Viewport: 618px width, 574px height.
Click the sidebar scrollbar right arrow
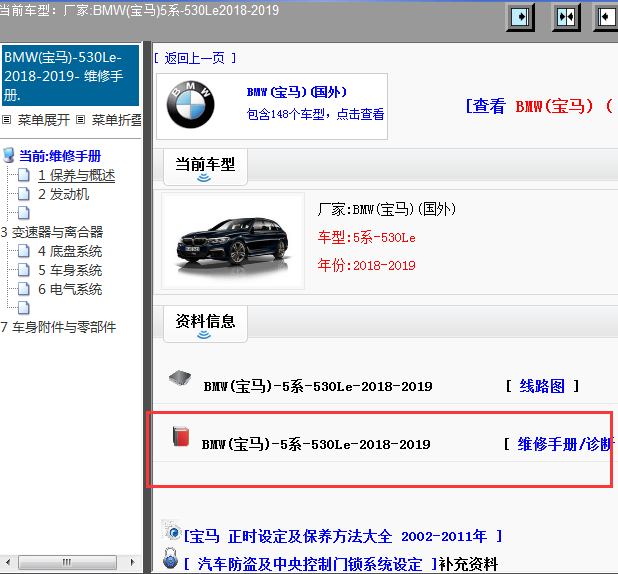coord(132,562)
